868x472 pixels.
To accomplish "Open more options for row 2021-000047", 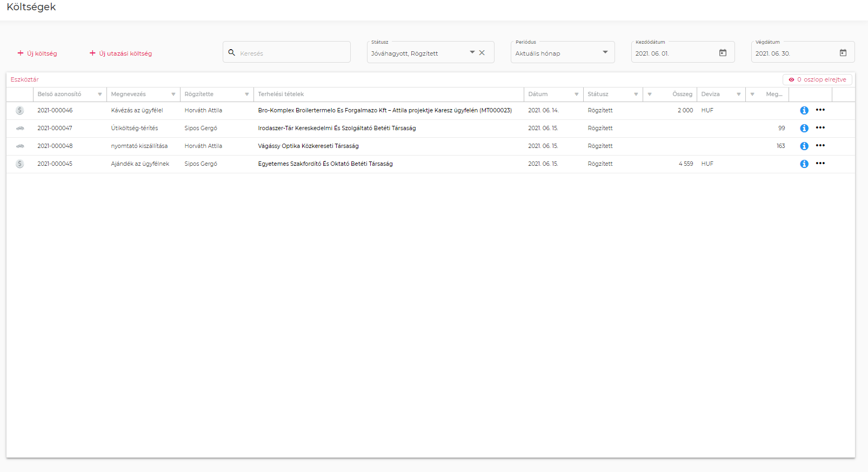I will click(820, 127).
